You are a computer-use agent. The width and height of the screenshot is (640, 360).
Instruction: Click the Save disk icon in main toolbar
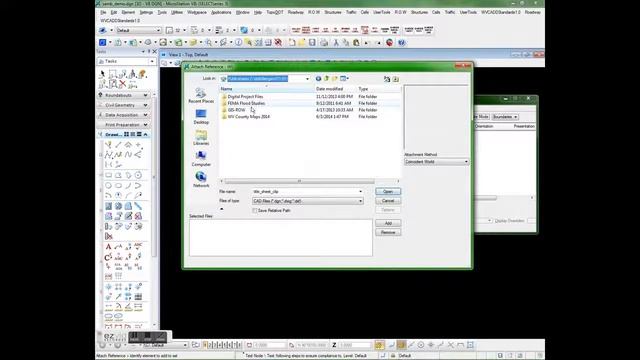(312, 42)
